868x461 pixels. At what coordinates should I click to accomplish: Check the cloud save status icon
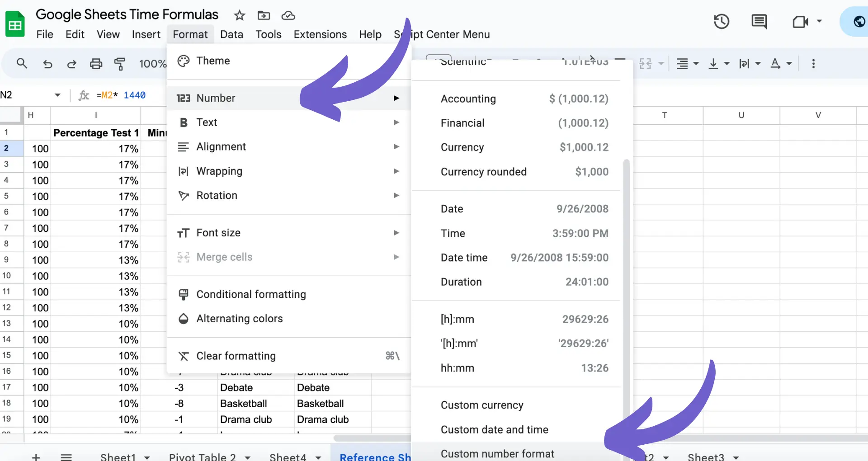pos(288,15)
